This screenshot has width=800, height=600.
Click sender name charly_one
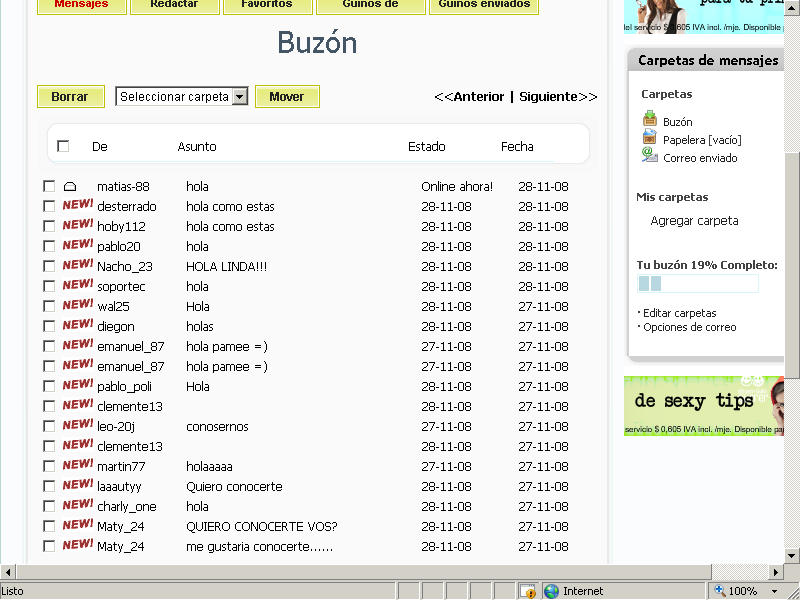pos(127,507)
